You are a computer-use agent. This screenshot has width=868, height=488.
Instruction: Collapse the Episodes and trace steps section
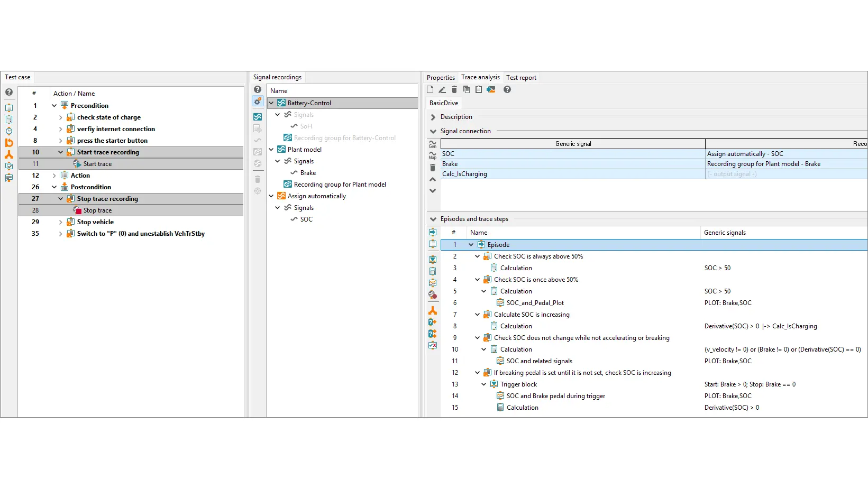[x=433, y=219]
